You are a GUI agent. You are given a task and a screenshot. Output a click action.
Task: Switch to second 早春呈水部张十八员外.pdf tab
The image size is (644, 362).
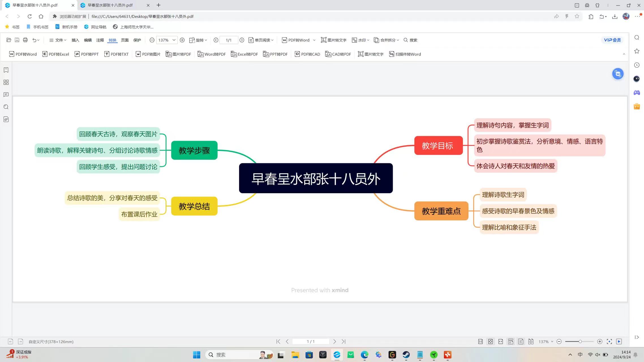[x=110, y=5]
